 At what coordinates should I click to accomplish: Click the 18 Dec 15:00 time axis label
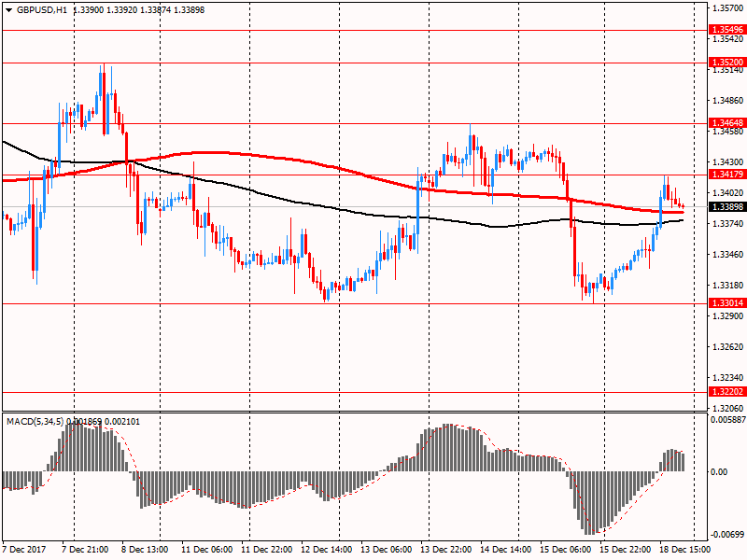click(x=685, y=549)
